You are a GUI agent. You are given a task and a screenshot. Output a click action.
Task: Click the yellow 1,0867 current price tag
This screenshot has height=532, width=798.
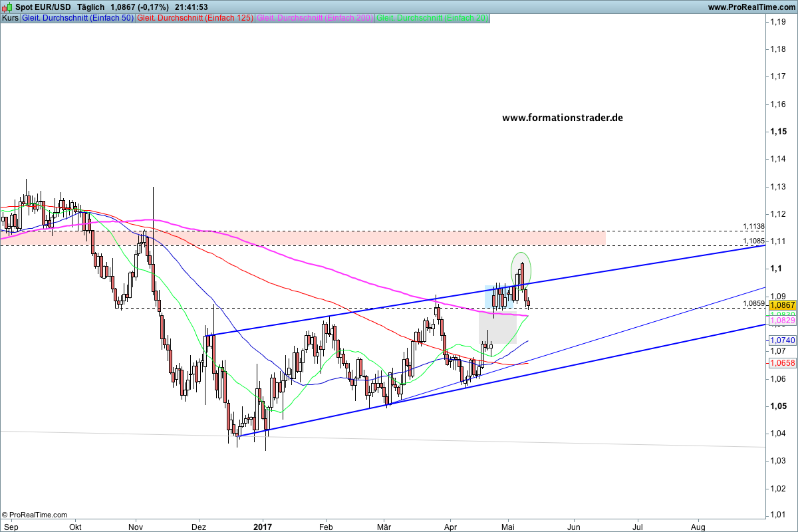[x=782, y=304]
